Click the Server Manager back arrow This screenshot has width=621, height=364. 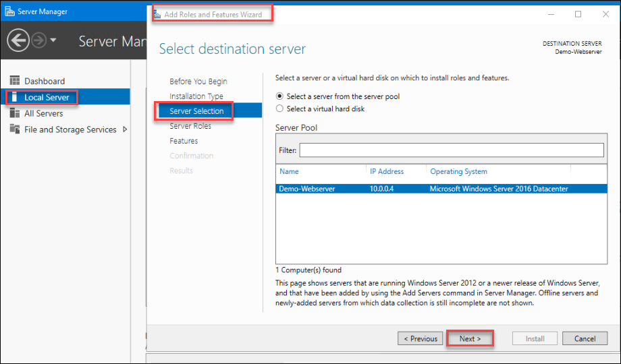[18, 40]
